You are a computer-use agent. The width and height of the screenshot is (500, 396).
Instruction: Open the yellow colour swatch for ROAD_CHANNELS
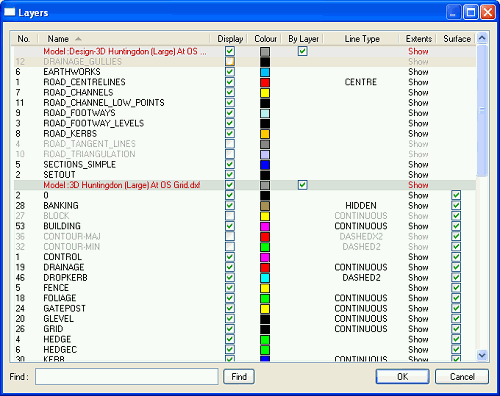point(265,93)
